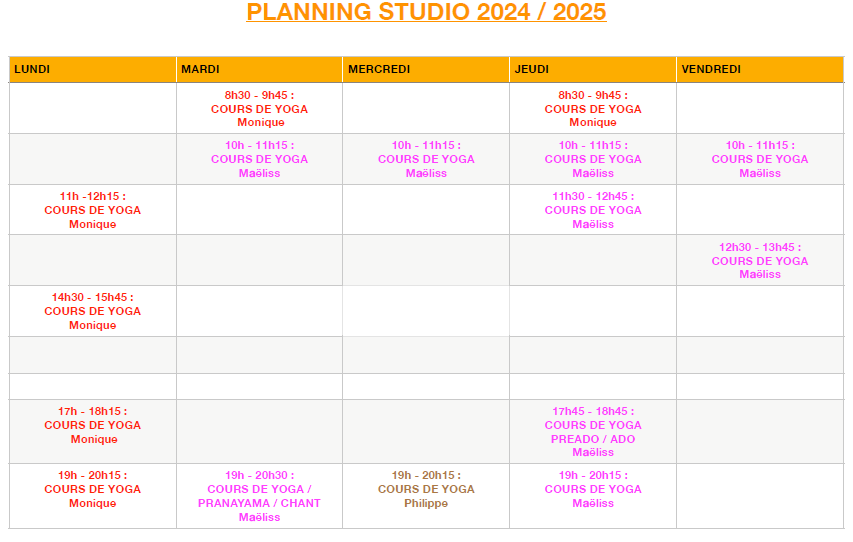Image resolution: width=853 pixels, height=542 pixels.
Task: Click Thursday 8h30 - 9h45 yoga class with Monique
Action: tap(593, 109)
